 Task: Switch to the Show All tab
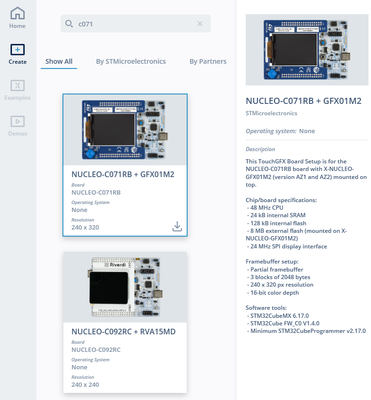(59, 61)
